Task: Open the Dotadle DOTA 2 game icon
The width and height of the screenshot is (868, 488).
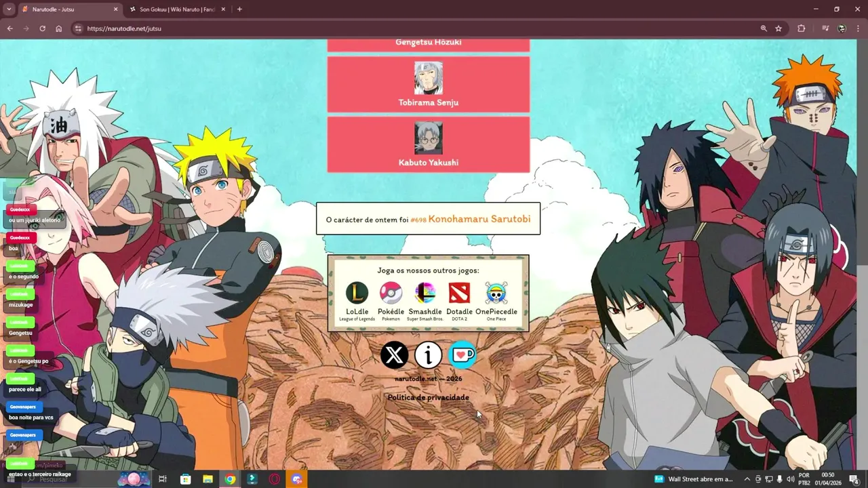Action: click(x=459, y=293)
